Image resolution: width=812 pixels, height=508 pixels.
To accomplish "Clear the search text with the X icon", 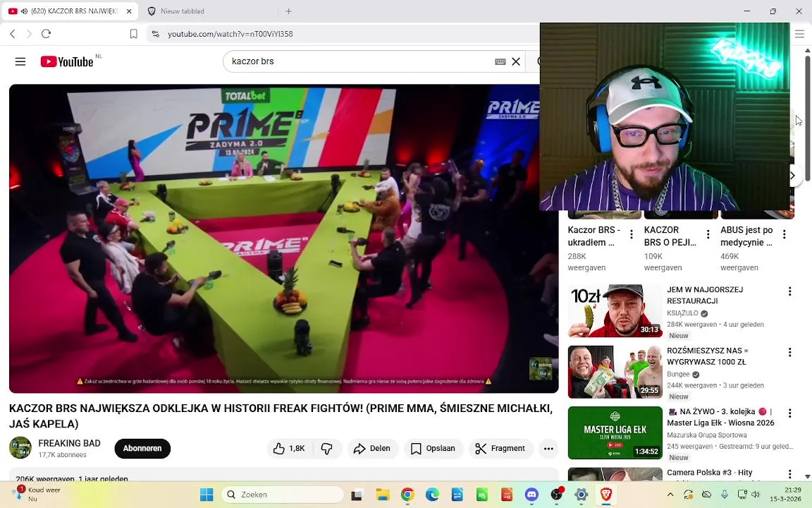I will (516, 61).
